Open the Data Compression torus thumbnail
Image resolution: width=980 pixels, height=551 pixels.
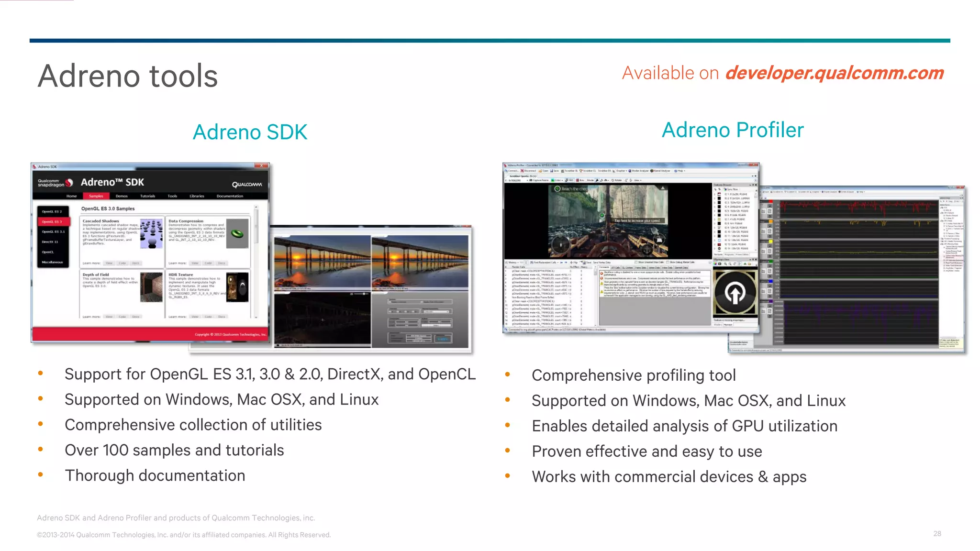[x=237, y=233]
